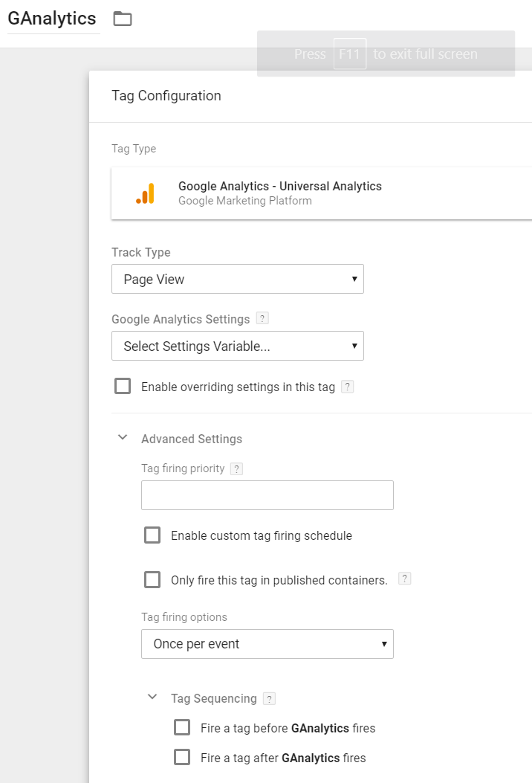The width and height of the screenshot is (532, 783).
Task: Click help icon next to Tag Sequencing
Action: [x=270, y=699]
